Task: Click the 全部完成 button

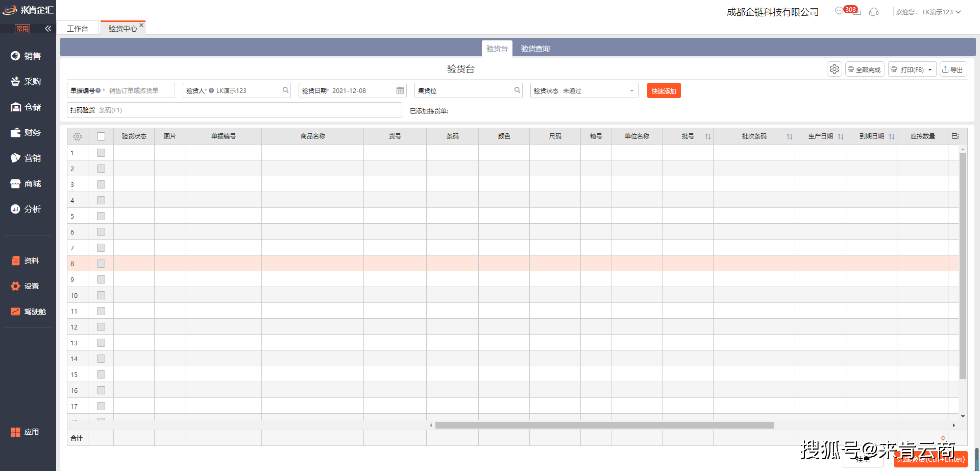Action: click(x=865, y=69)
